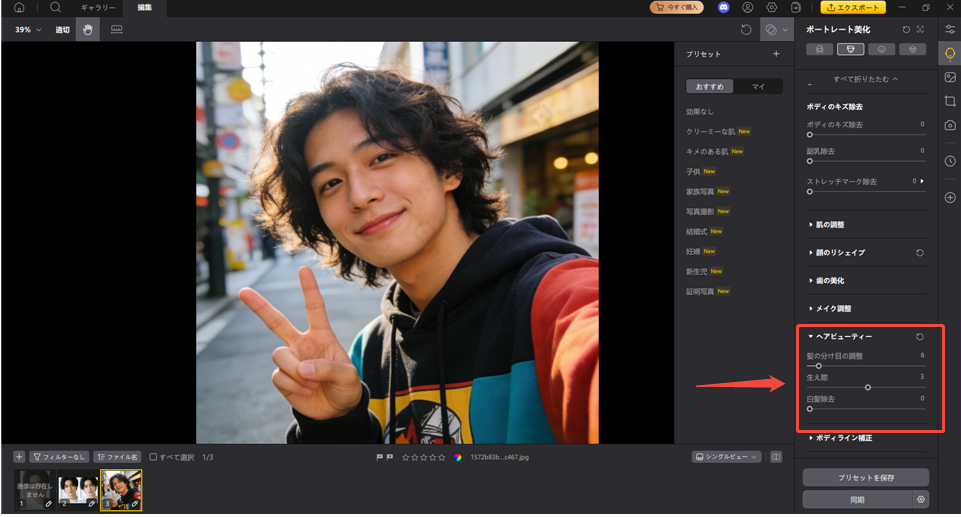Reset the 顔のリシェイプ section
Image resolution: width=961 pixels, height=517 pixels.
click(919, 253)
